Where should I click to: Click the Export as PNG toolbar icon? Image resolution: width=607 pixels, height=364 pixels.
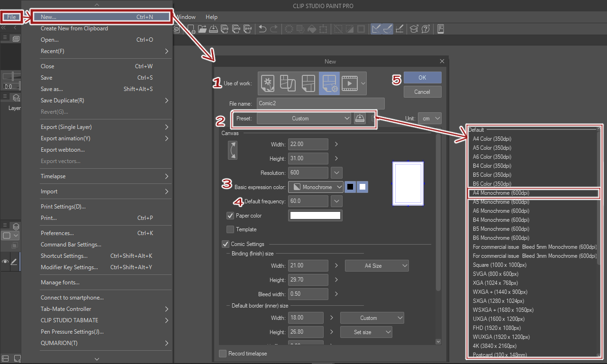click(x=236, y=29)
